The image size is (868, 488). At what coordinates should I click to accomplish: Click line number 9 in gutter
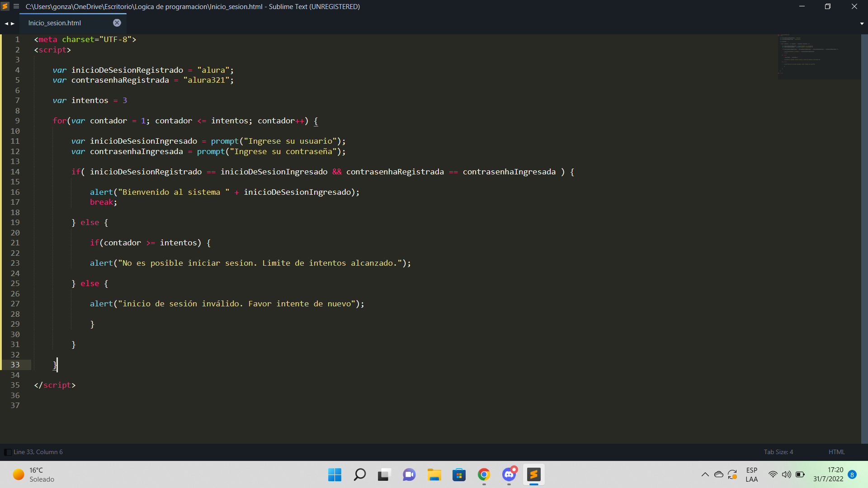click(x=17, y=121)
